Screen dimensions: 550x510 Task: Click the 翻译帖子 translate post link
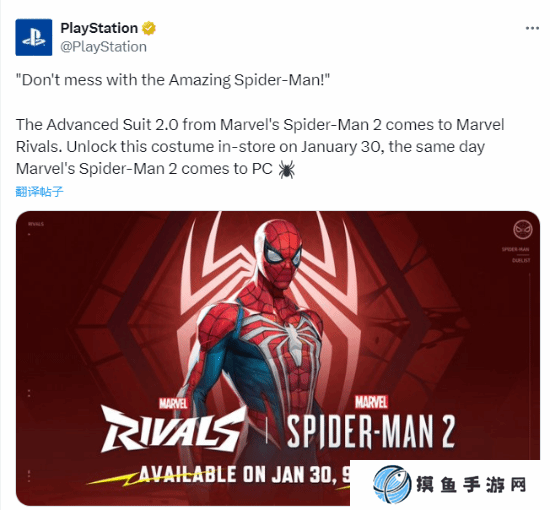click(40, 192)
